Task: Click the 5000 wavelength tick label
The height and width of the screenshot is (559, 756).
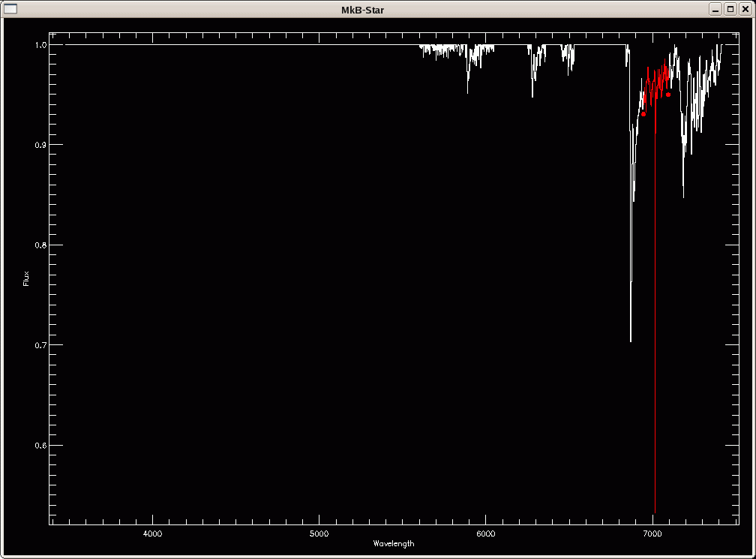Action: coord(319,533)
